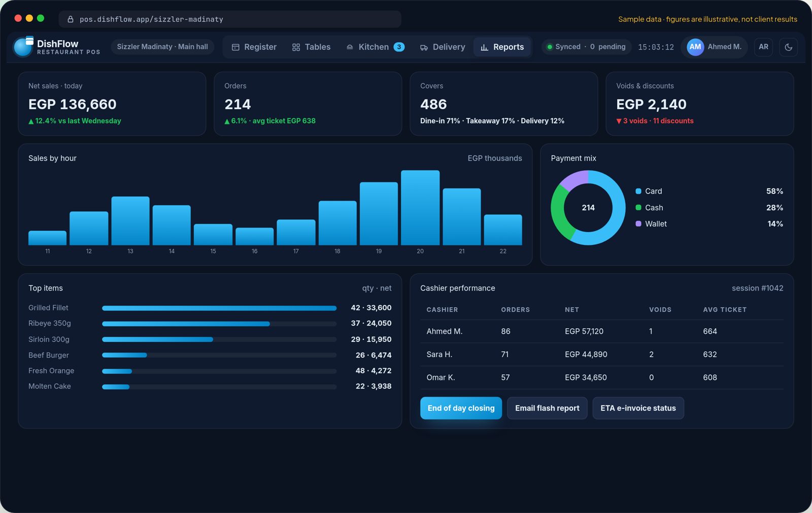Open the Kitchen tab

375,47
